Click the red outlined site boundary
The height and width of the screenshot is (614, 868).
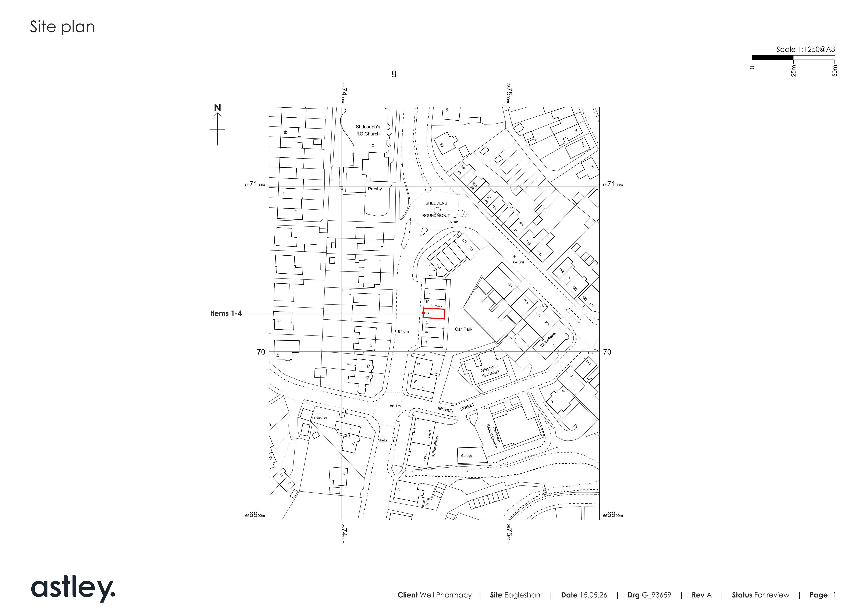point(434,314)
